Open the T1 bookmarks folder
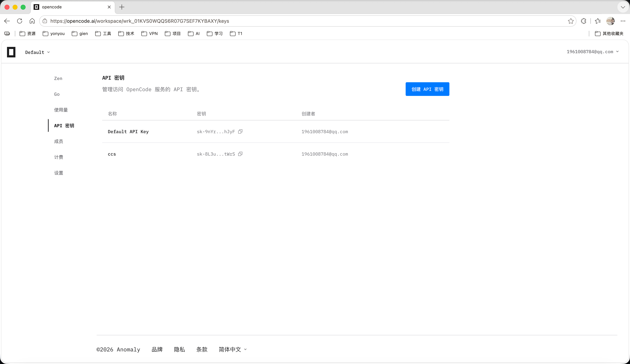 236,33
